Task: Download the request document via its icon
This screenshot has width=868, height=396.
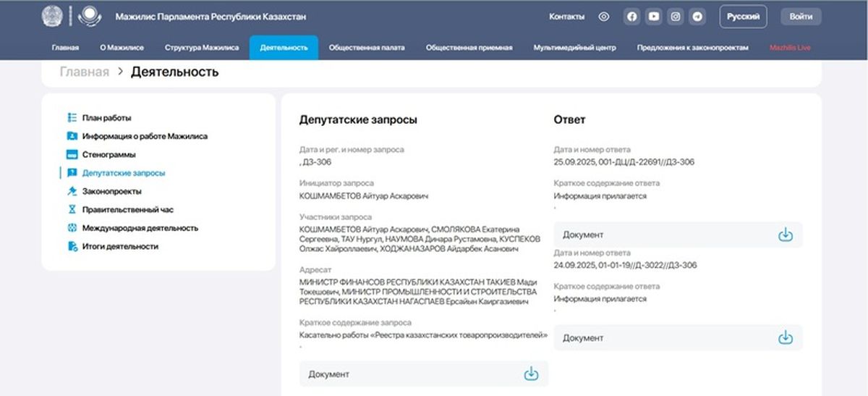Action: click(x=531, y=374)
